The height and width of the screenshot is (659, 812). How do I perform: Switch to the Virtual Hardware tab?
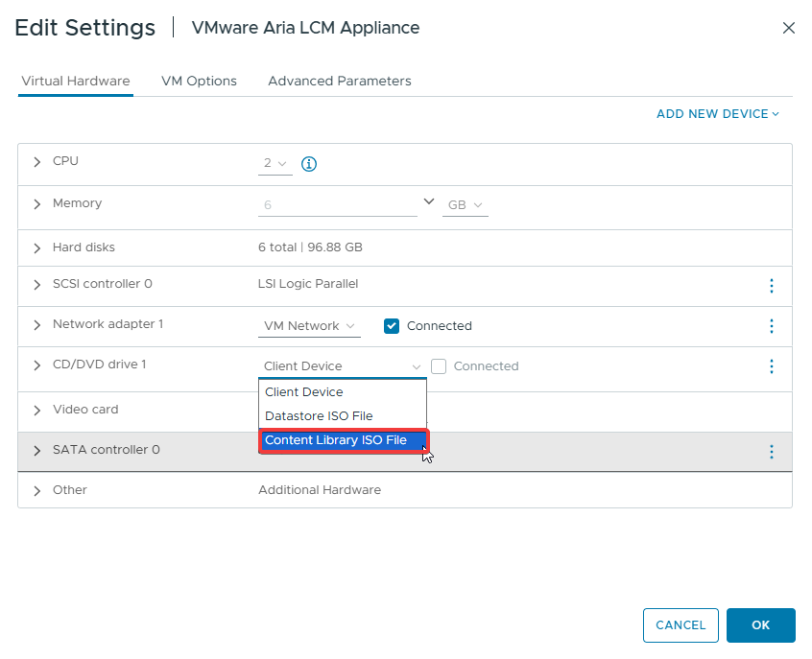point(76,82)
